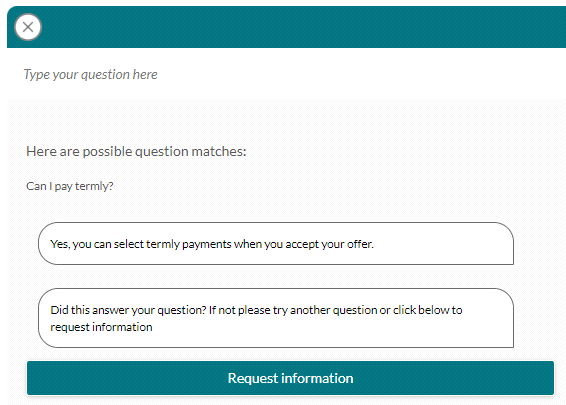Viewport: 566px width, 405px height.
Task: Click 'request information' text inside the message bubble
Action: 101,327
